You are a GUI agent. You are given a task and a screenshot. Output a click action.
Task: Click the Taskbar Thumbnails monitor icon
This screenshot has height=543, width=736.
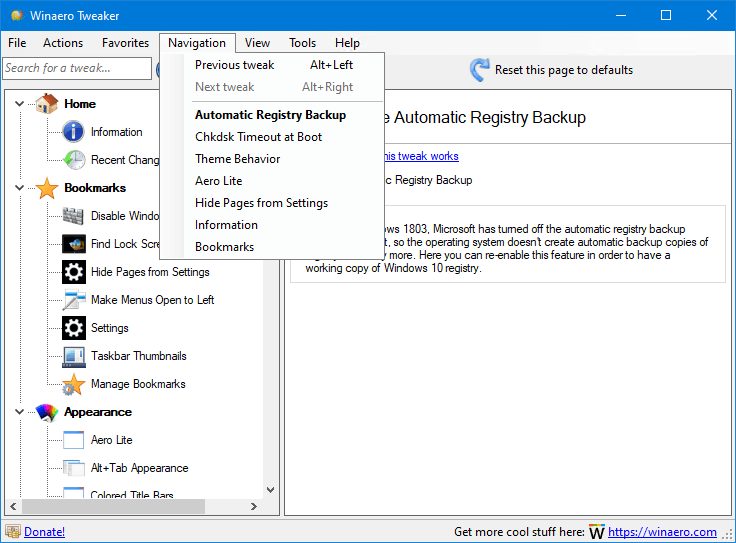coord(74,357)
